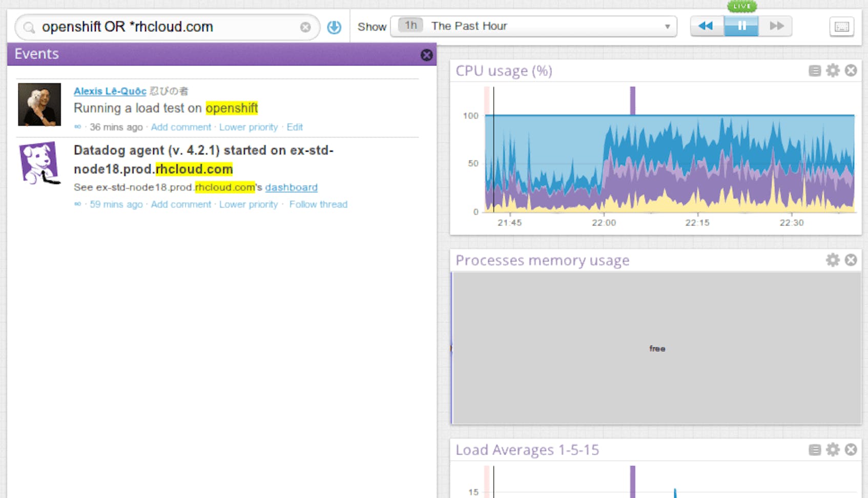Open Load Averages settings gear
Screen dimensions: 868x498
click(833, 450)
